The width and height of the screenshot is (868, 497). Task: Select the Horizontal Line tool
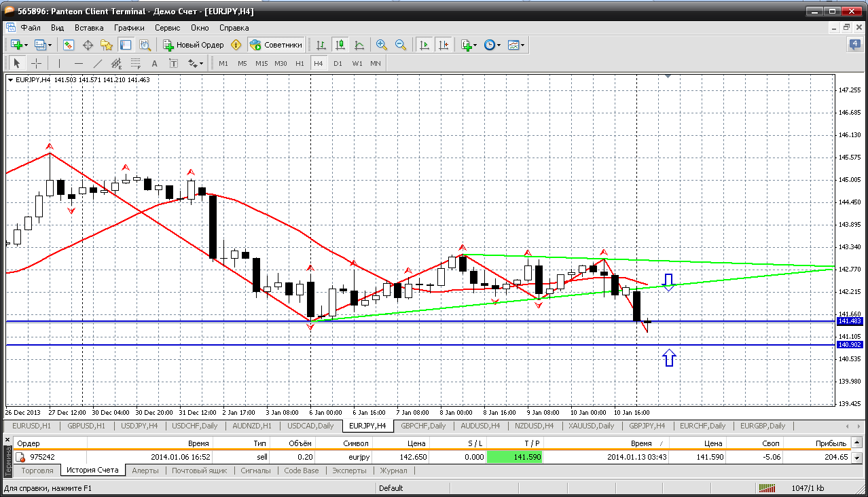[78, 63]
